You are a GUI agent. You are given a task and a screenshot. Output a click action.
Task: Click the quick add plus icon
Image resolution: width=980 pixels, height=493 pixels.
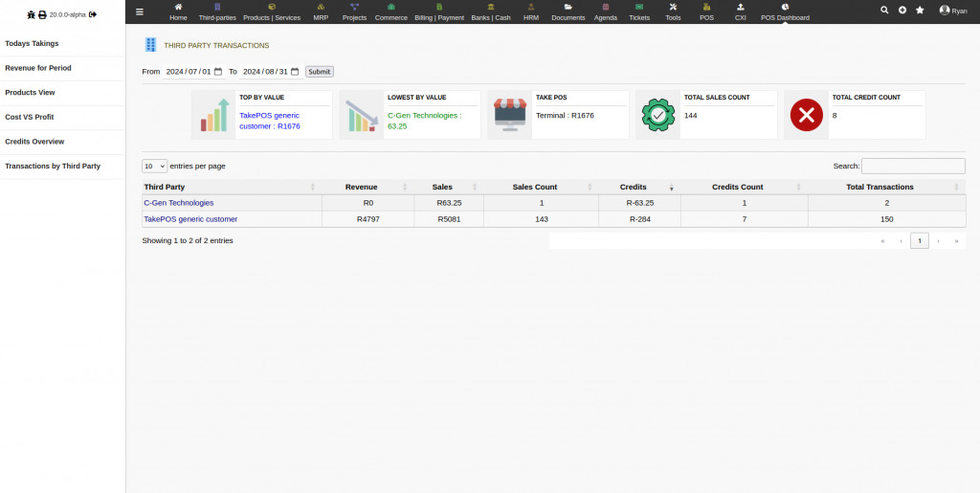coord(902,10)
